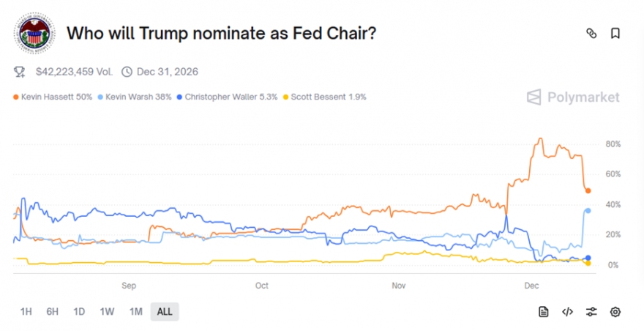The width and height of the screenshot is (644, 331).
Task: Open chart settings gear icon
Action: coord(615,312)
